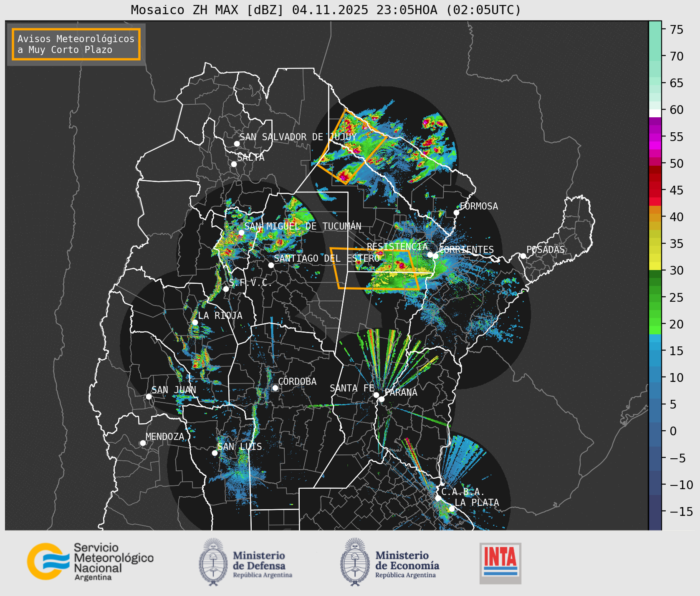Click the Corrientes city marker
Viewport: 700px width, 596px height.
[x=435, y=256]
